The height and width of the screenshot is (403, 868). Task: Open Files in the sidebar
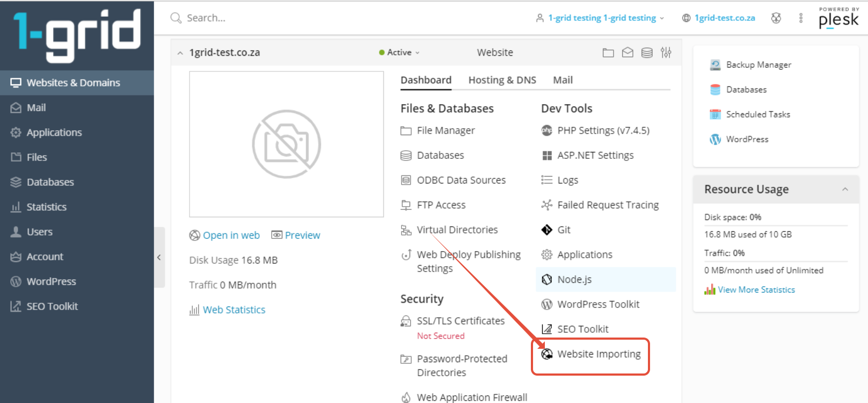77,157
